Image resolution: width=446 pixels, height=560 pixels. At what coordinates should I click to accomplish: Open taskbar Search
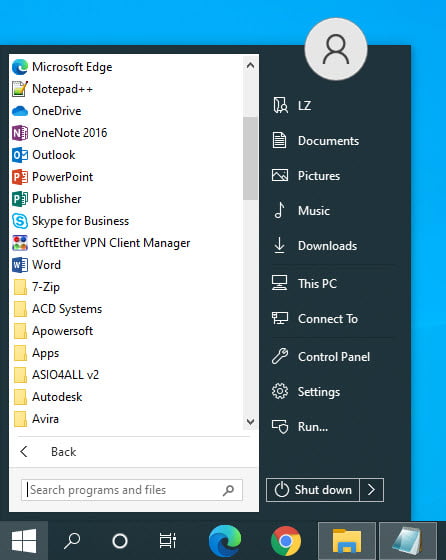tap(72, 541)
